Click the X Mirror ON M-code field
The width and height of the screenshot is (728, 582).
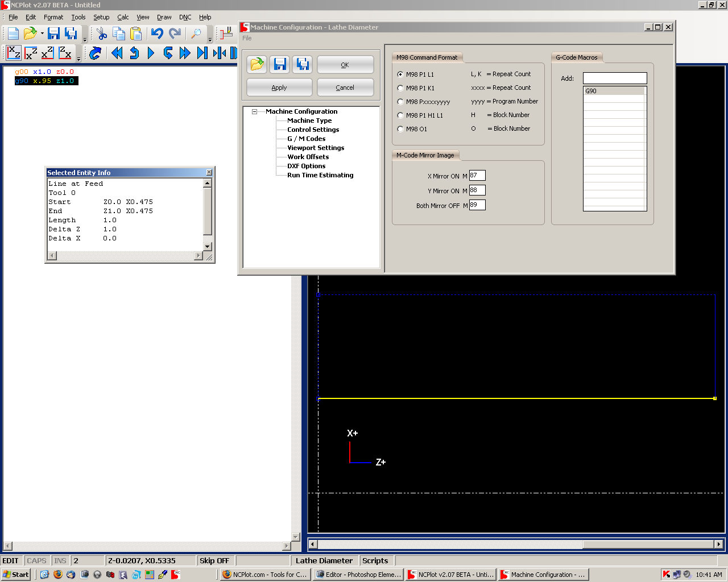(x=477, y=176)
